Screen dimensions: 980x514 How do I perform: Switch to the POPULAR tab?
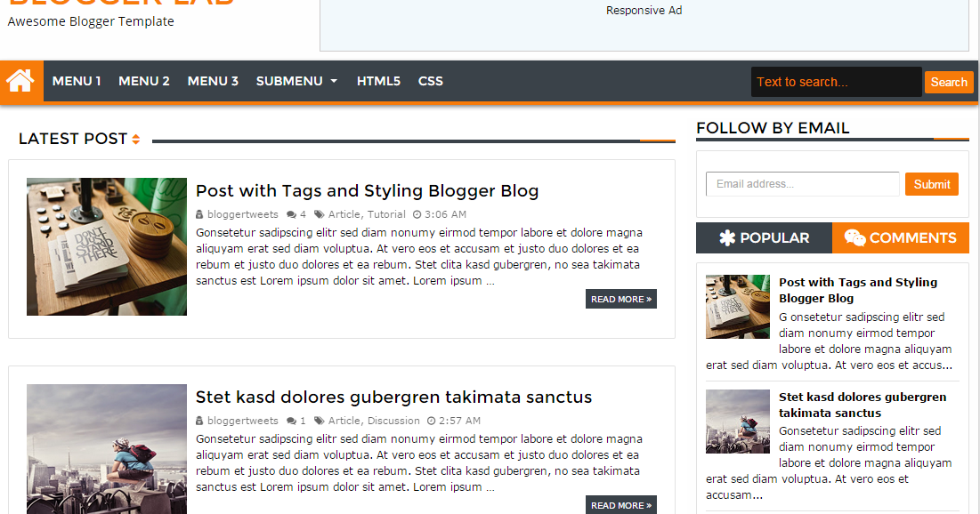[765, 238]
